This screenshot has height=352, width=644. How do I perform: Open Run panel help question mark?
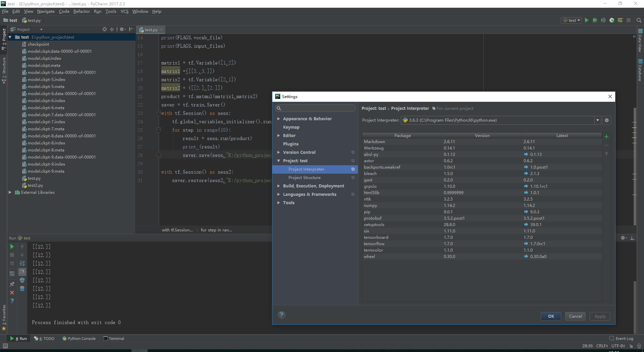(x=12, y=301)
